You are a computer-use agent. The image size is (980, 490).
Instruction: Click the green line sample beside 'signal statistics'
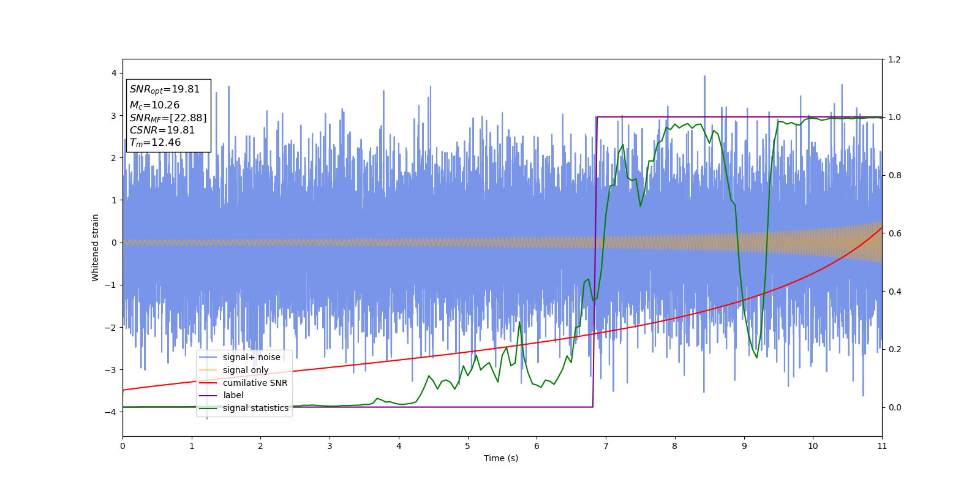208,409
